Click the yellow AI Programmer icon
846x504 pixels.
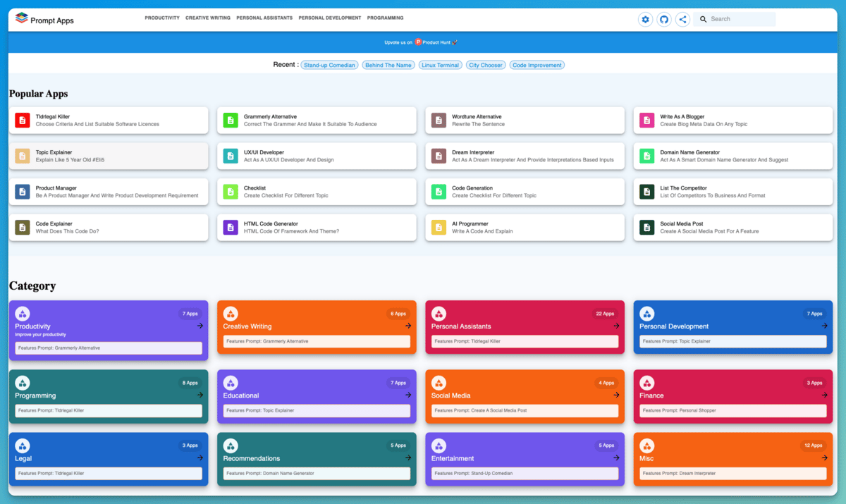pos(439,227)
